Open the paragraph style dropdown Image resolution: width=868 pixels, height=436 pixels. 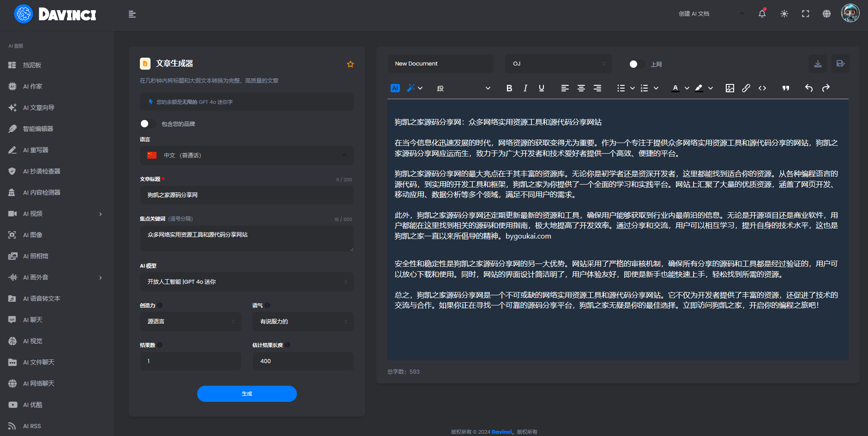tap(464, 88)
